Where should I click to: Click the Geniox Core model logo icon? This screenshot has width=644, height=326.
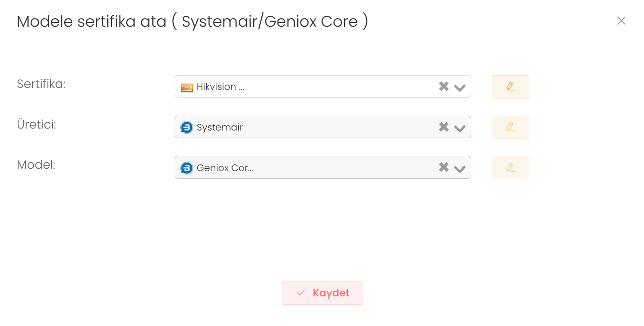point(187,168)
